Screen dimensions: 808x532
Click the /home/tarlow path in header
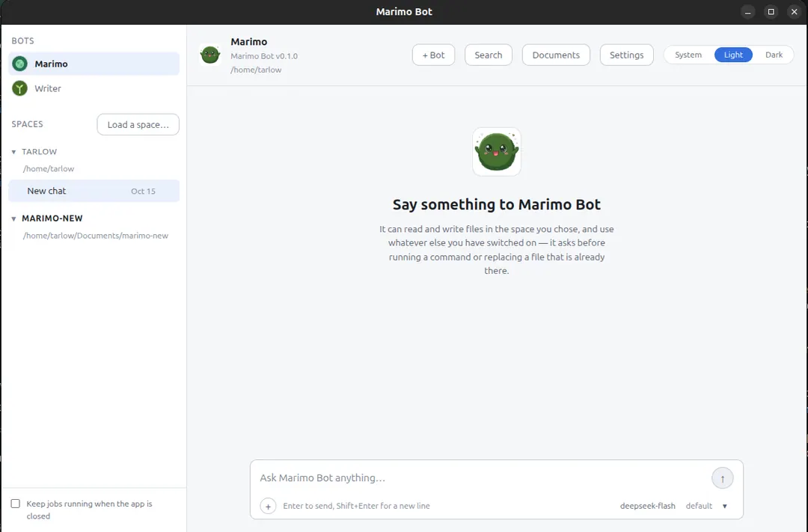coord(256,70)
